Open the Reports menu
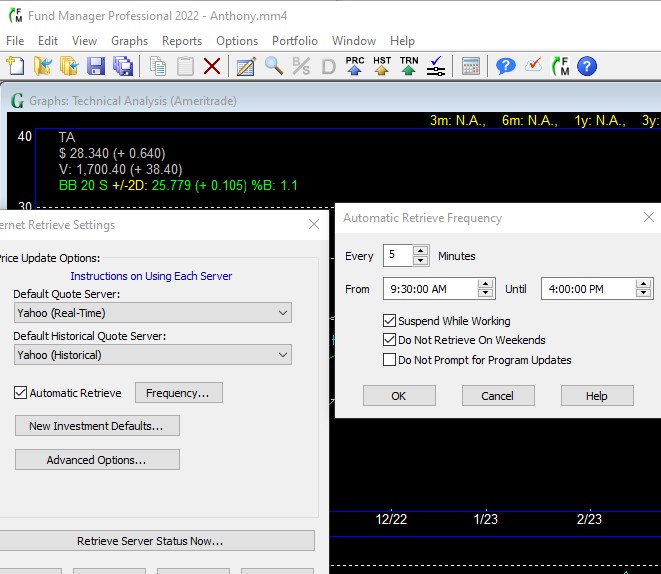Image resolution: width=661 pixels, height=574 pixels. click(x=182, y=41)
